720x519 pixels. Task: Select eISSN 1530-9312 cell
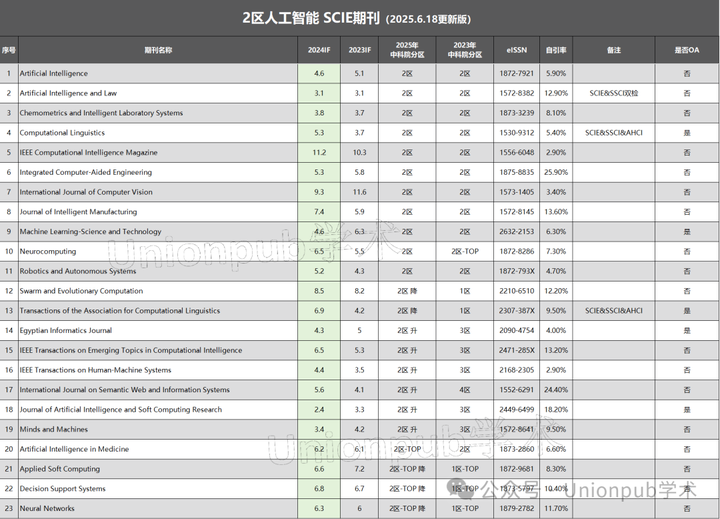click(x=517, y=133)
